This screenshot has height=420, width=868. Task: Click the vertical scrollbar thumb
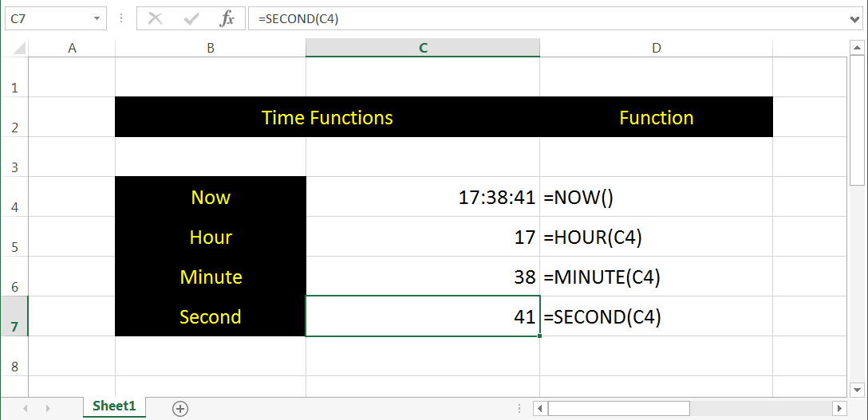pyautogui.click(x=856, y=120)
